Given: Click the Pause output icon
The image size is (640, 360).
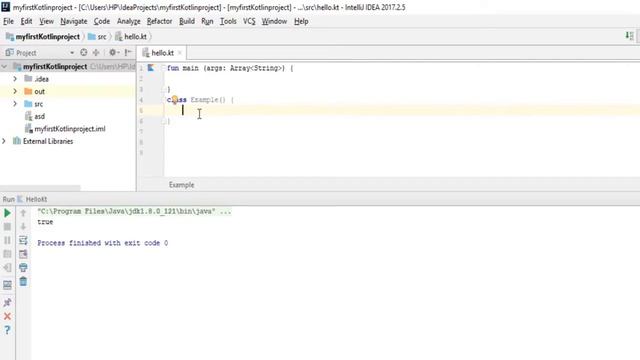Looking at the screenshot, I should point(7,240).
